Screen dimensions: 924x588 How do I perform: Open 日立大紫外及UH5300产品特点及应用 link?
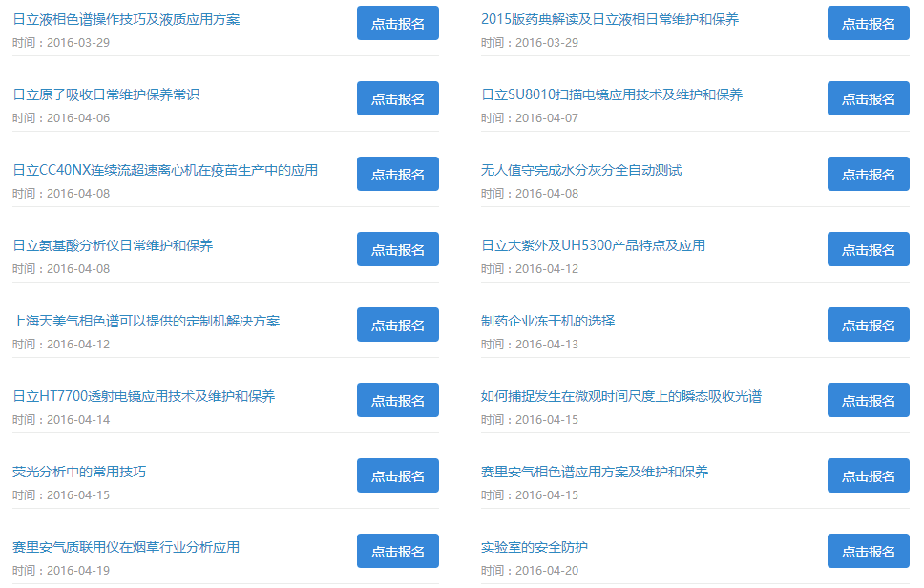[593, 245]
